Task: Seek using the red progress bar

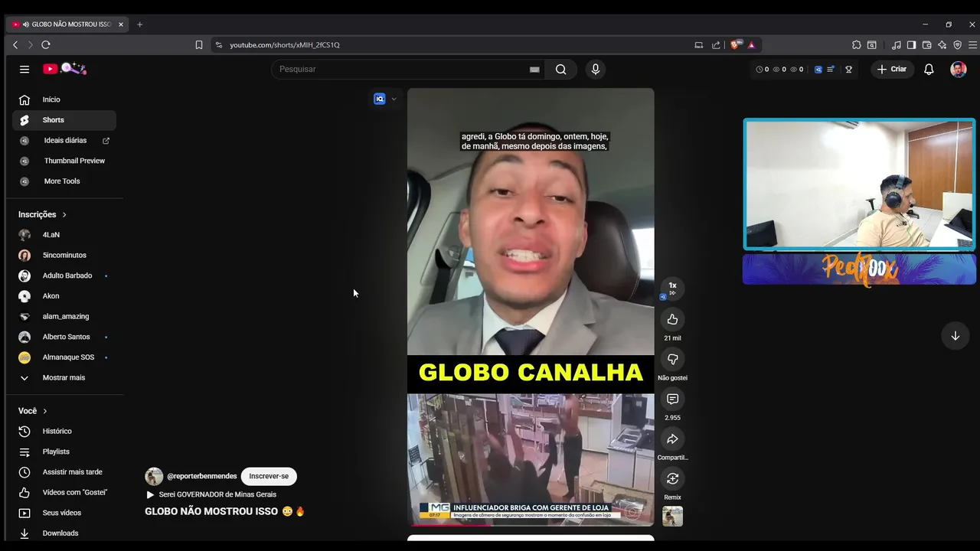Action: pyautogui.click(x=531, y=525)
